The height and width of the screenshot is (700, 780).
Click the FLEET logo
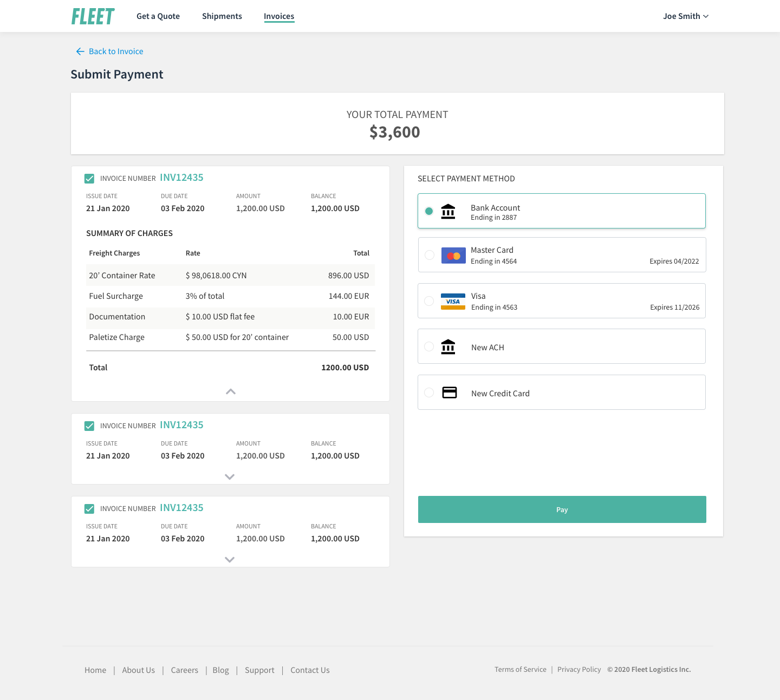click(x=93, y=16)
